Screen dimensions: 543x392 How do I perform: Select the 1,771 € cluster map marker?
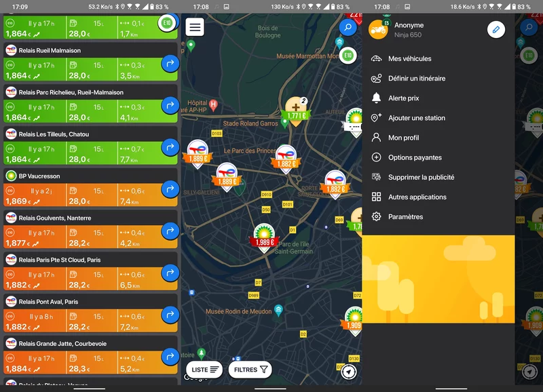pyautogui.click(x=296, y=111)
